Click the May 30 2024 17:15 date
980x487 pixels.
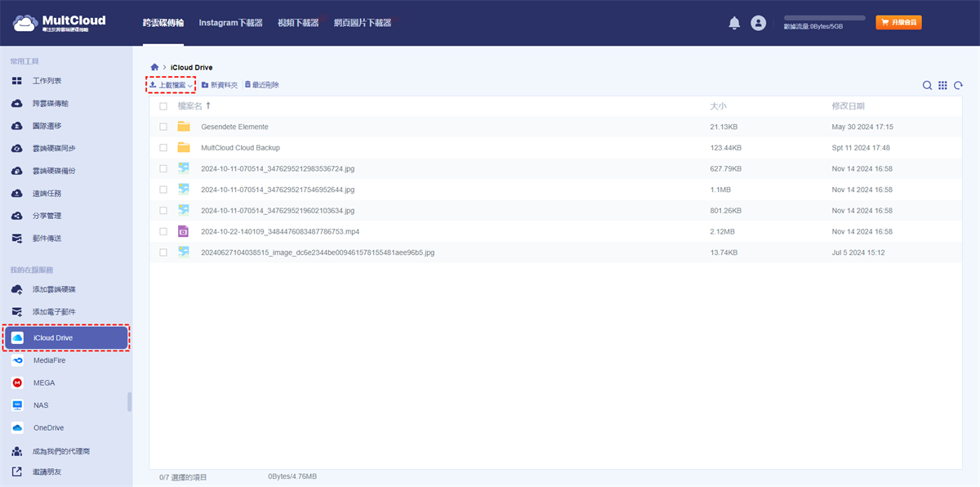pos(862,127)
